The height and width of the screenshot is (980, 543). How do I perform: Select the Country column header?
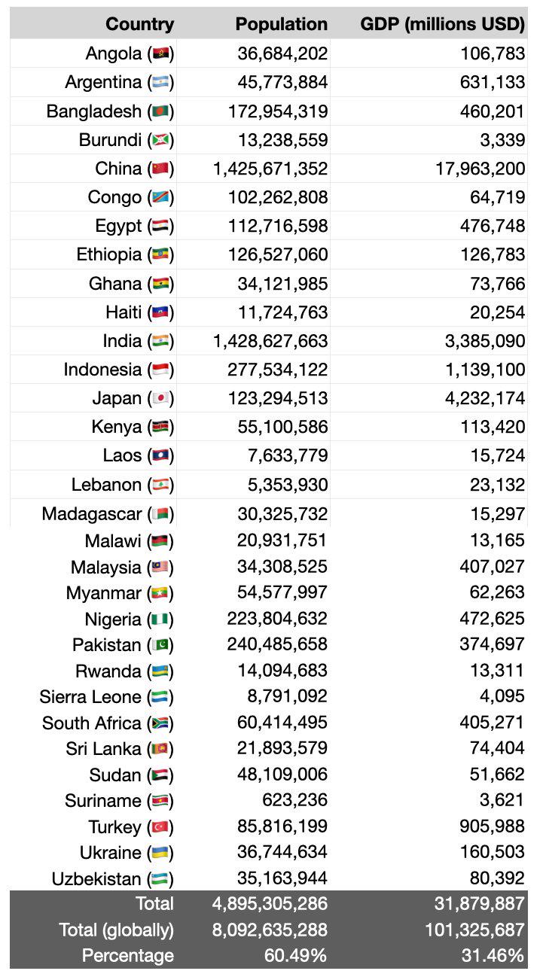click(139, 24)
